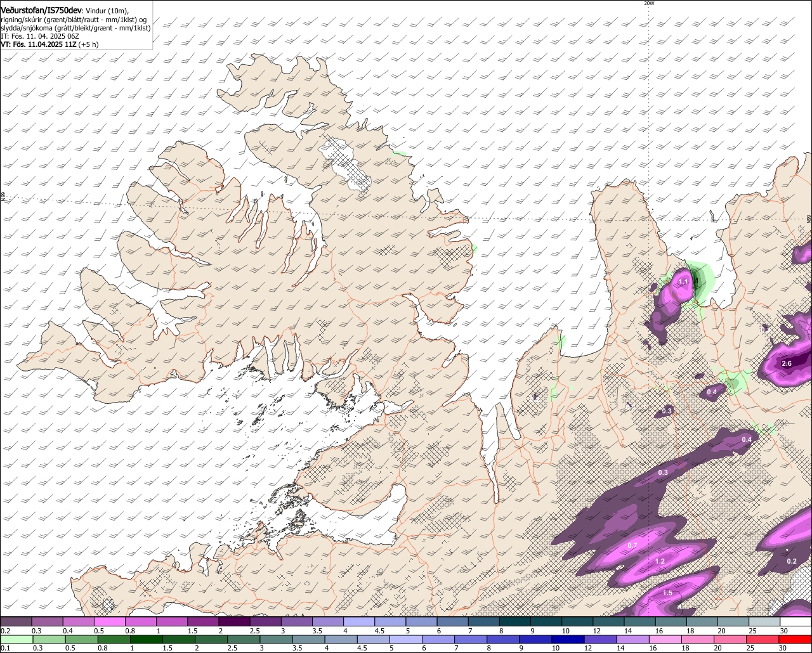Viewport: 812px width, 653px height.
Task: Select lower legend light pink swatch between 16 and 18
Action: [x=665, y=639]
